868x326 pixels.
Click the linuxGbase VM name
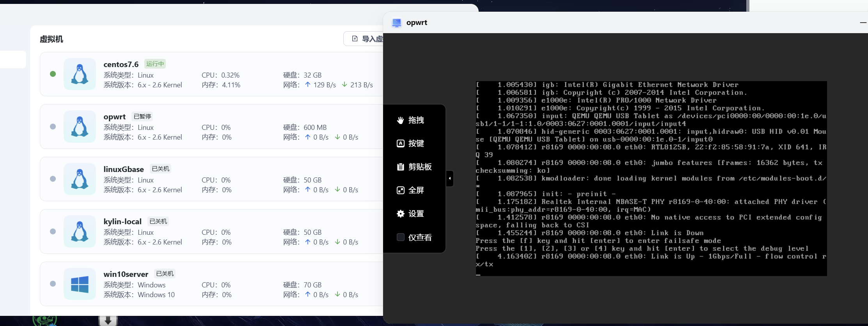point(124,169)
